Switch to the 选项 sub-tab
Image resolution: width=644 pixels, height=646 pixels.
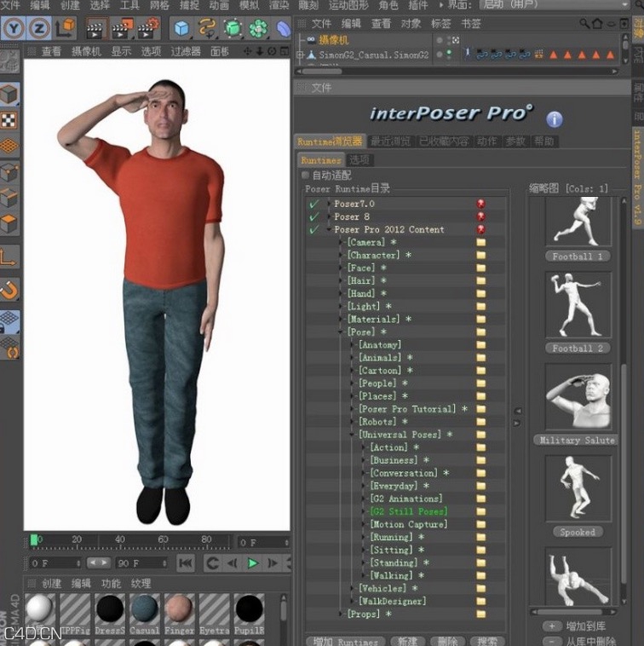[x=359, y=160]
